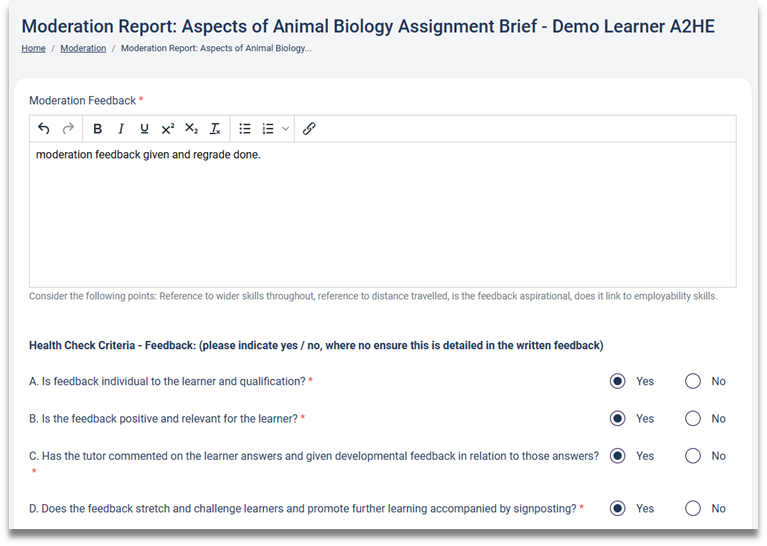
Task: Open the numbered list style dropdown arrow
Action: [x=285, y=129]
